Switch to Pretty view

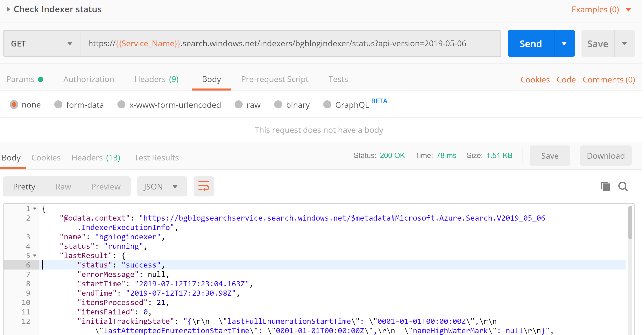pos(24,187)
